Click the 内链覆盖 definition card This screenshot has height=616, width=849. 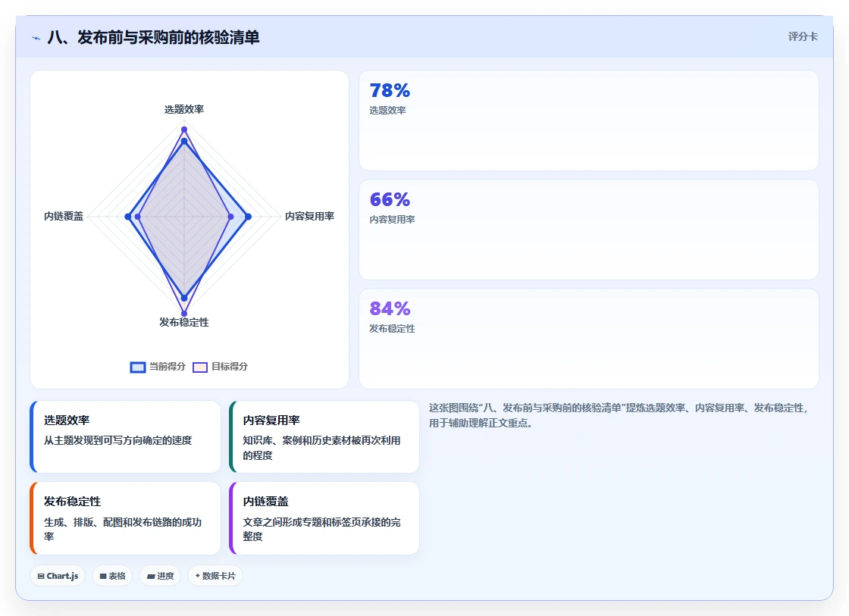[x=324, y=518]
